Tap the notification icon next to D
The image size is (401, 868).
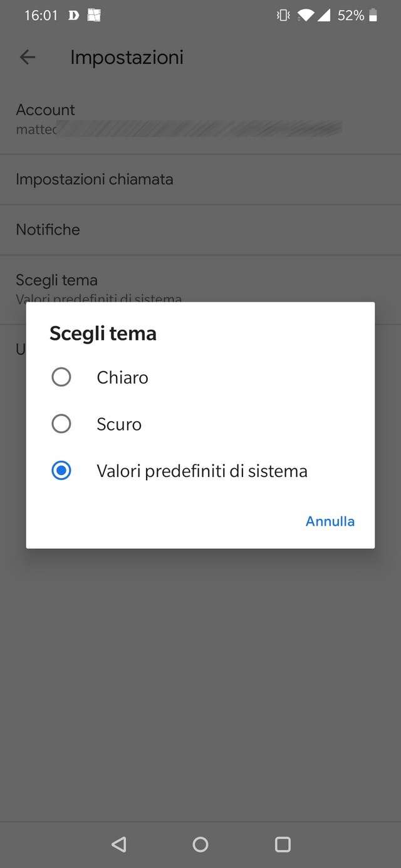pyautogui.click(x=94, y=16)
